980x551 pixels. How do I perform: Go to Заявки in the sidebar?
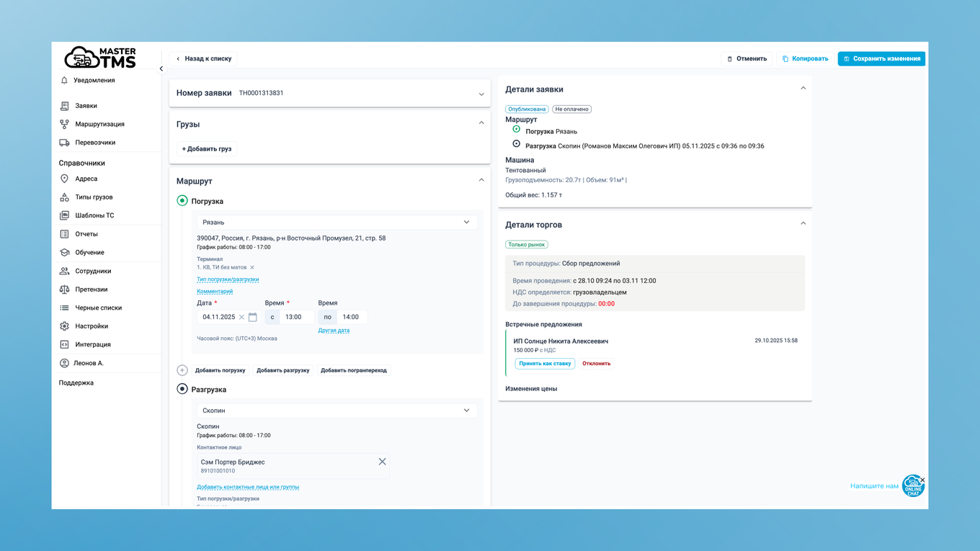coord(86,106)
